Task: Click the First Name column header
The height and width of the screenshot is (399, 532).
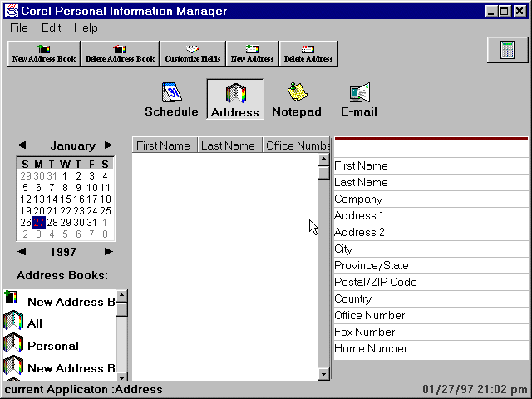Action: click(x=165, y=145)
